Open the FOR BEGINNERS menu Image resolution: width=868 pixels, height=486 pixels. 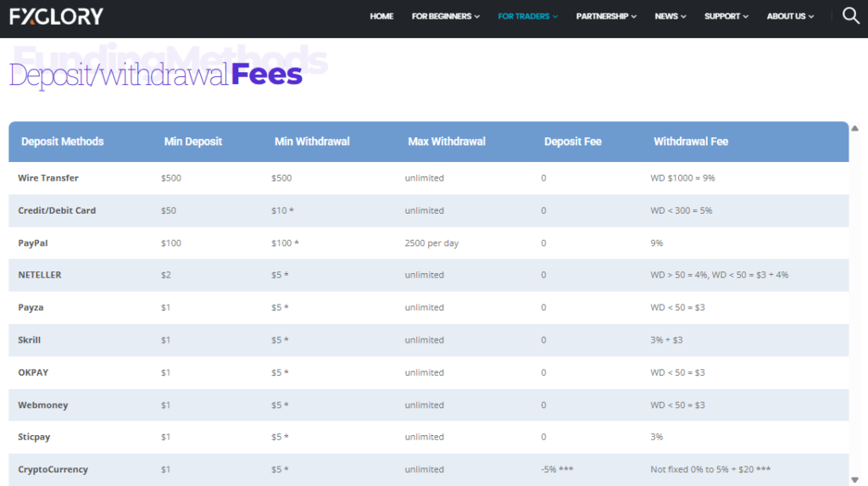click(x=446, y=17)
